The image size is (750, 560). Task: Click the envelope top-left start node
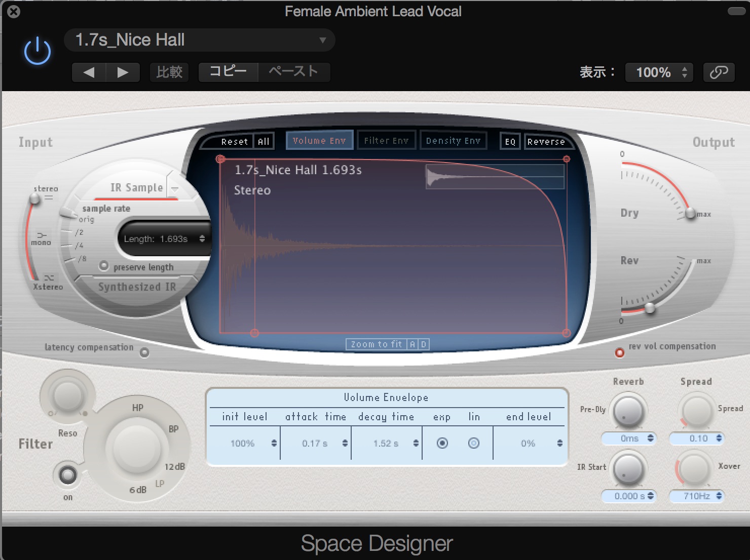(220, 159)
